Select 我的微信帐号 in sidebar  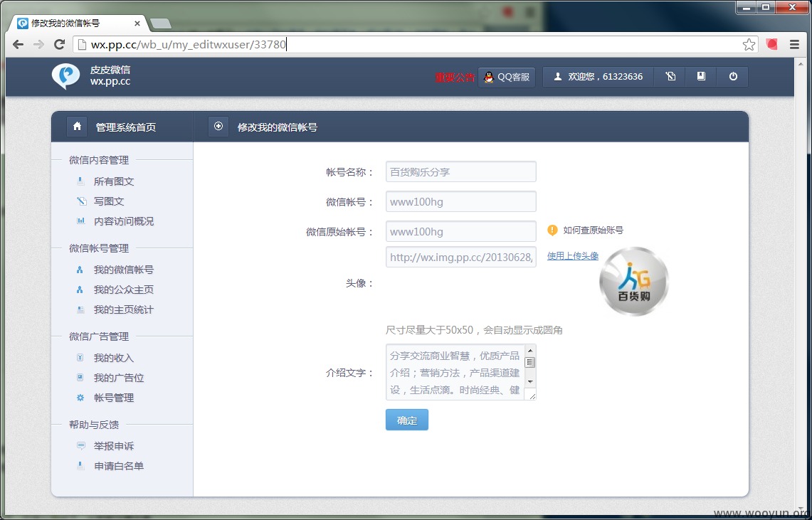click(124, 270)
